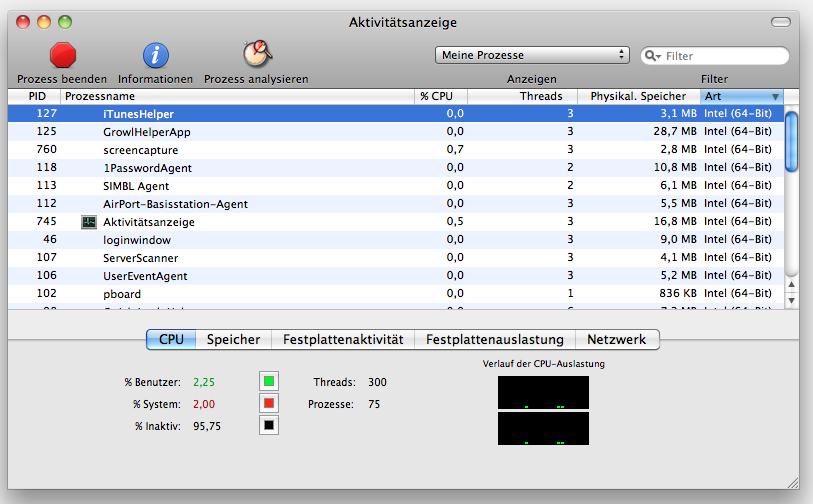Sort by the PID column header
The height and width of the screenshot is (504, 813).
point(34,96)
